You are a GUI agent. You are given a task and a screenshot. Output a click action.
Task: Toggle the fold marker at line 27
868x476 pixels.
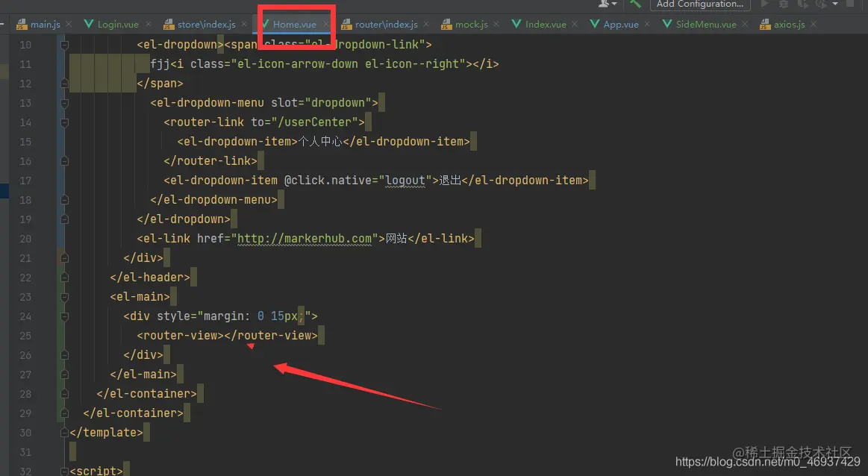[x=64, y=375]
